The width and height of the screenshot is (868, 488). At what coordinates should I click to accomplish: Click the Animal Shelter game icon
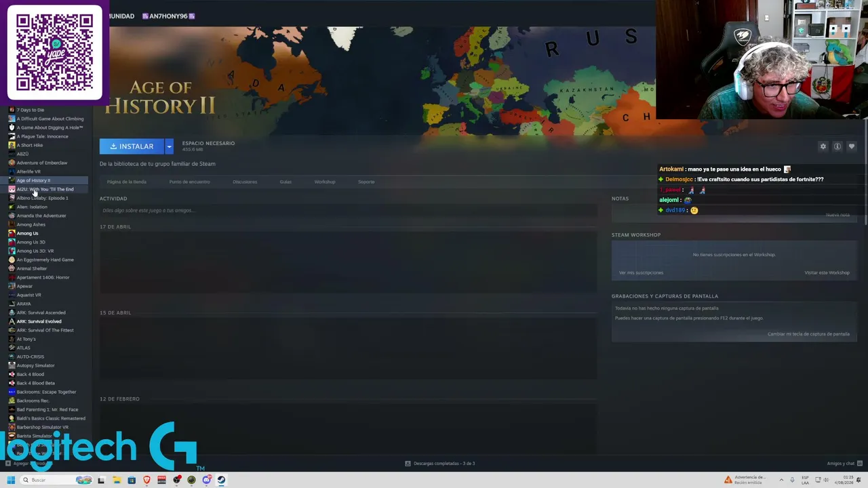point(12,268)
